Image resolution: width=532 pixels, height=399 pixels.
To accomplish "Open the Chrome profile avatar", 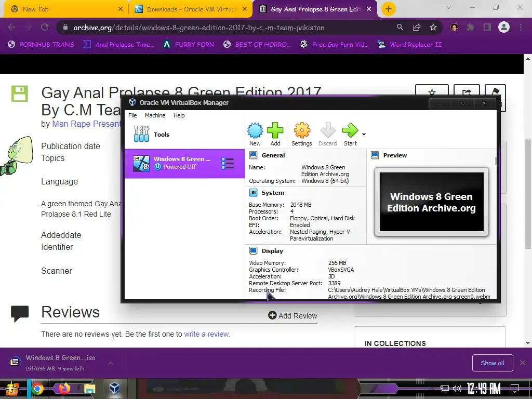I will [x=504, y=27].
